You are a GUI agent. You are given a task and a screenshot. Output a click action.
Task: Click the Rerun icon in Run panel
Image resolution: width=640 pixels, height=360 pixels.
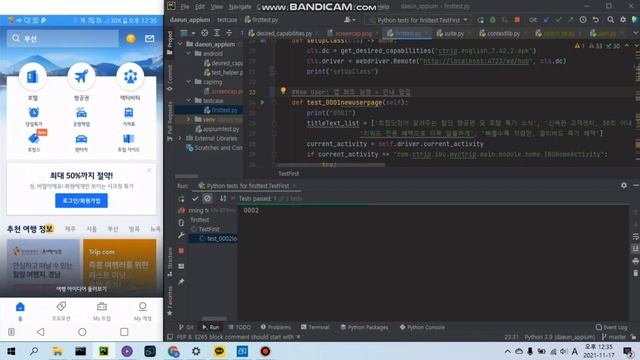click(181, 199)
